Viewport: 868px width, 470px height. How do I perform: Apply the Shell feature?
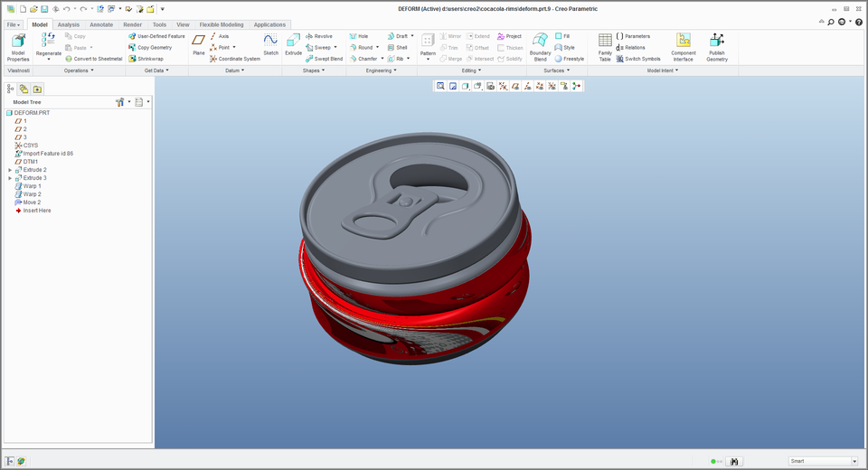398,48
